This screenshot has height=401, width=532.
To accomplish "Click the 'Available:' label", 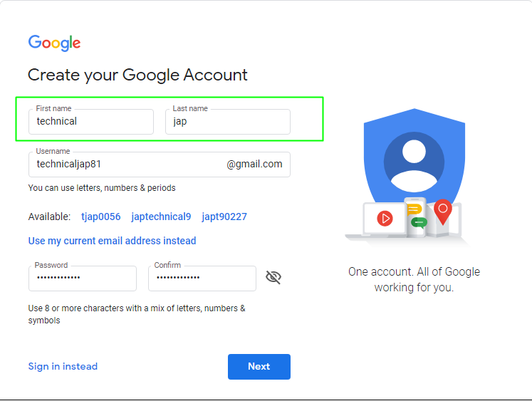I will click(x=50, y=217).
